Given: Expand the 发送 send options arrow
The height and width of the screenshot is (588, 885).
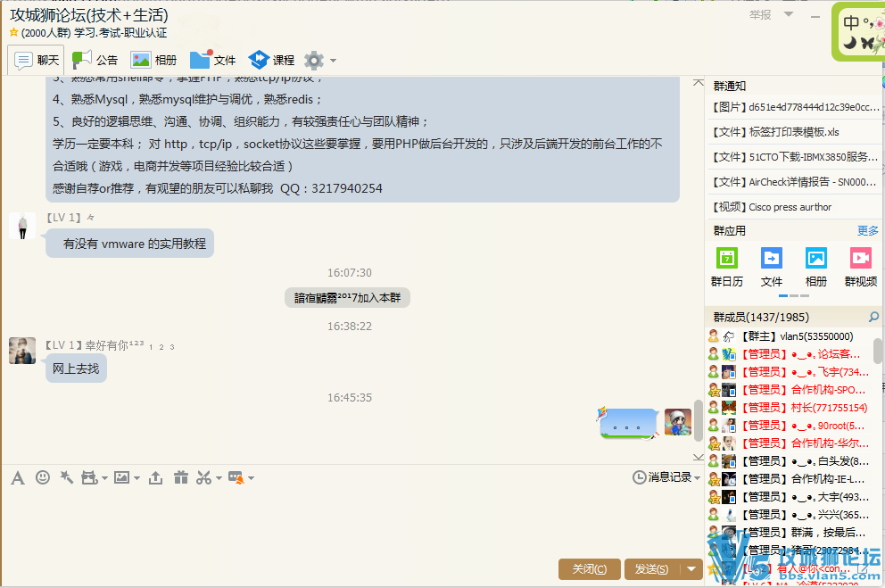Looking at the screenshot, I should (x=692, y=569).
